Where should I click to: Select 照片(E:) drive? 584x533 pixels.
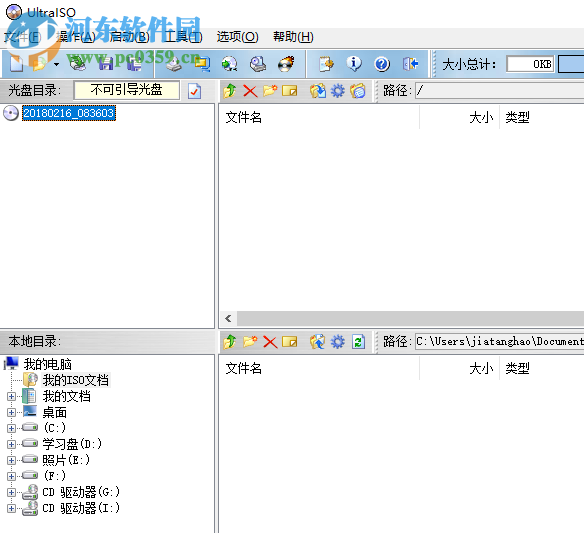[x=66, y=460]
